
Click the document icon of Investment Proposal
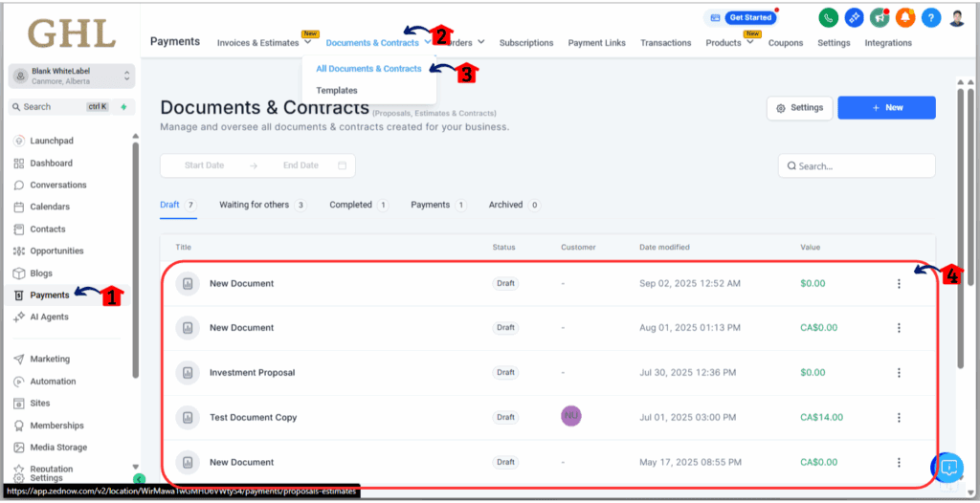pyautogui.click(x=188, y=373)
